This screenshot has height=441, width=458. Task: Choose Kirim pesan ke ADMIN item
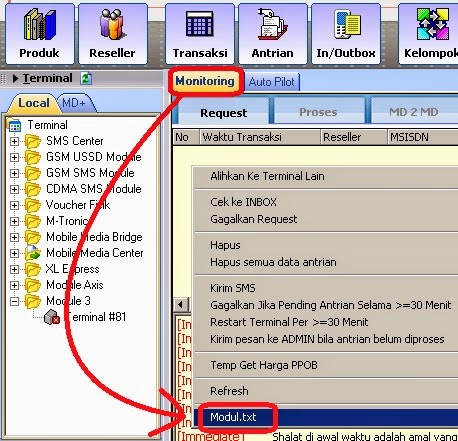326,339
